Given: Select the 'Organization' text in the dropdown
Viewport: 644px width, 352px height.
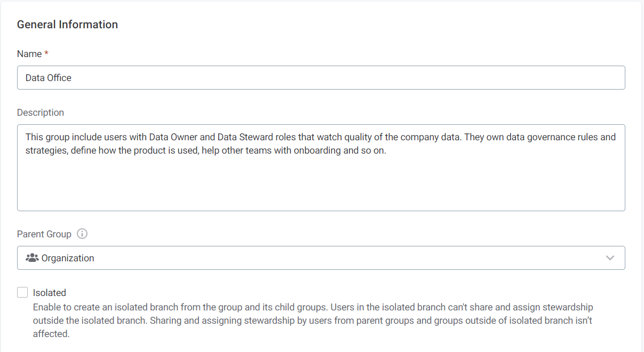Looking at the screenshot, I should pos(68,258).
